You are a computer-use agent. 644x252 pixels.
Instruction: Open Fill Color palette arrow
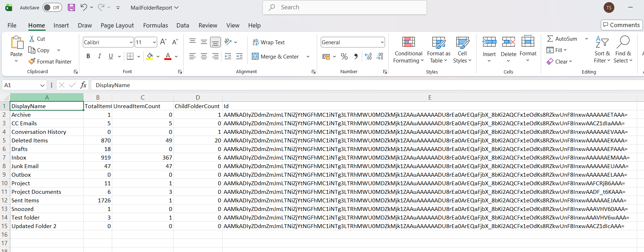tap(158, 56)
